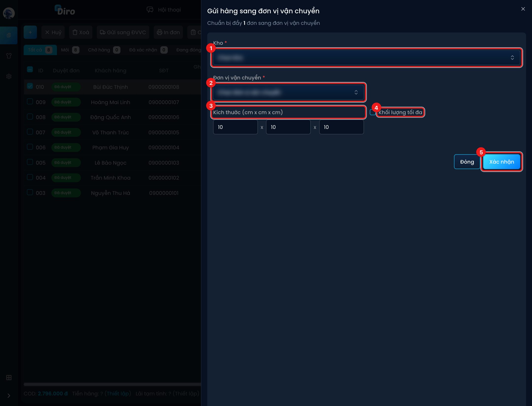Click the Xoá delete toolbar button

[x=81, y=32]
